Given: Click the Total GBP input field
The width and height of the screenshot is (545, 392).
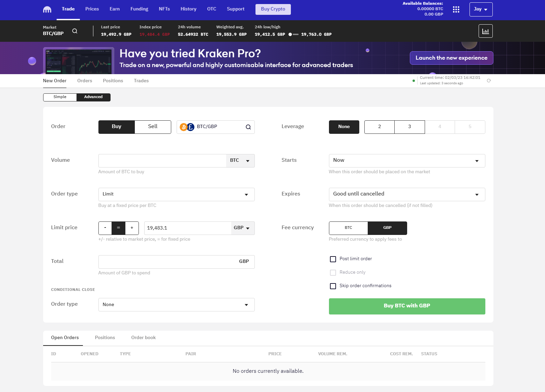Looking at the screenshot, I should pyautogui.click(x=176, y=262).
